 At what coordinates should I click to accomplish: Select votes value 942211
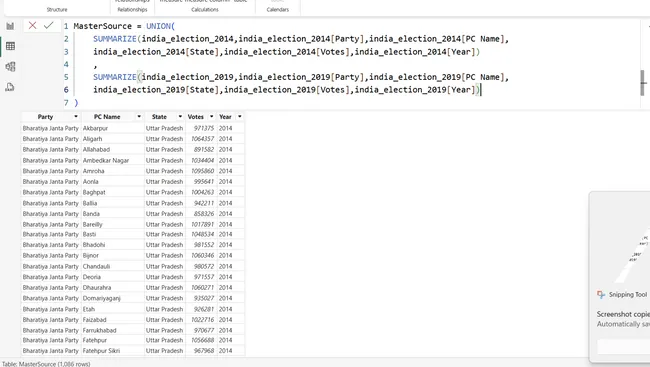pos(204,203)
